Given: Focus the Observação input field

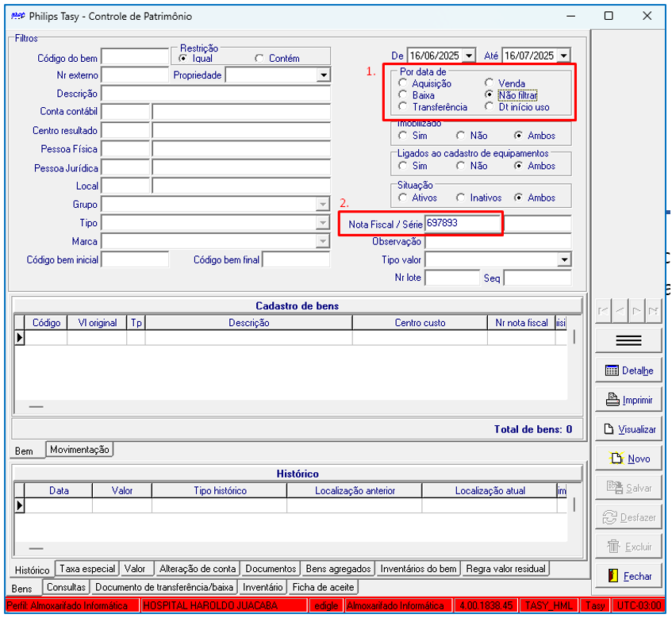Looking at the screenshot, I should (x=498, y=241).
